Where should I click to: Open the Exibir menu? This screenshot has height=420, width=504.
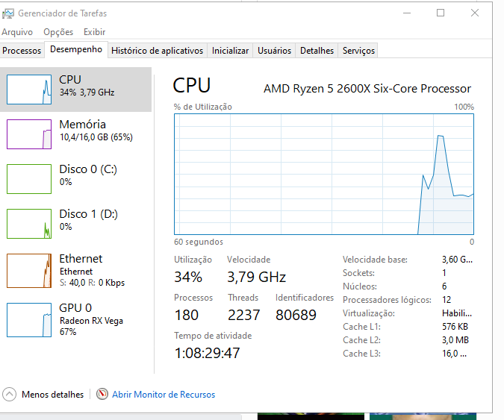[95, 32]
